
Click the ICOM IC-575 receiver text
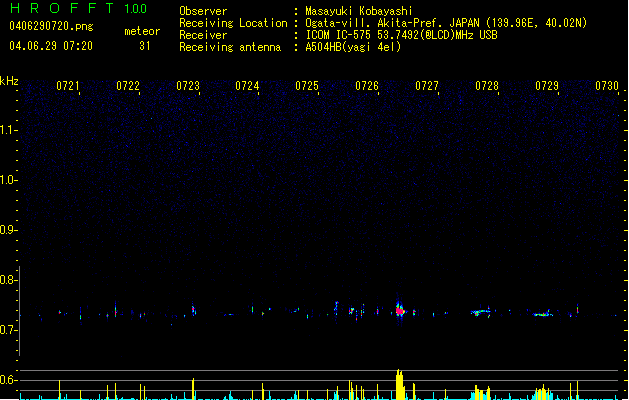[401, 35]
